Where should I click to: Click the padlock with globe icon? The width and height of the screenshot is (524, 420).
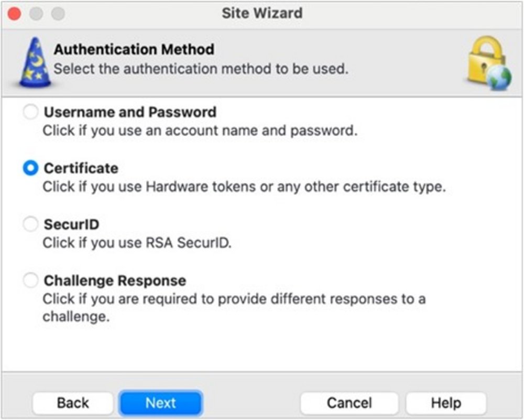(x=488, y=62)
